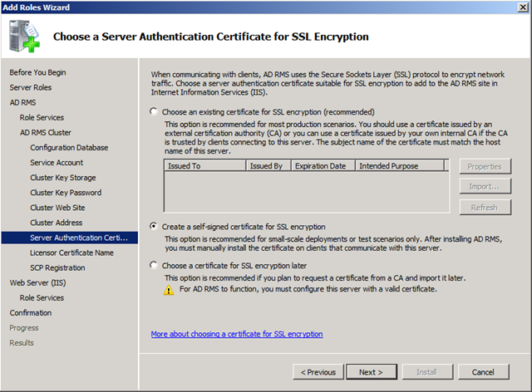
Task: Open Role Services under AD RMS
Action: pyautogui.click(x=42, y=117)
